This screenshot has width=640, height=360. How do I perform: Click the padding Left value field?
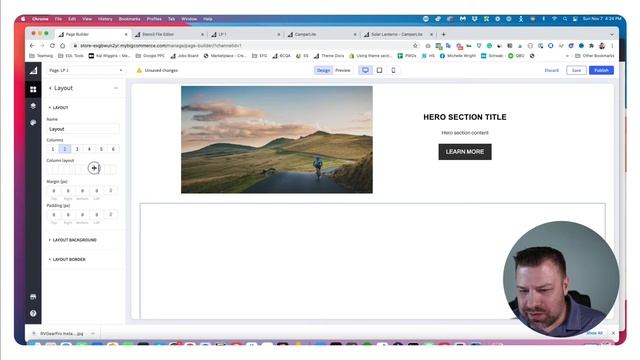96,214
